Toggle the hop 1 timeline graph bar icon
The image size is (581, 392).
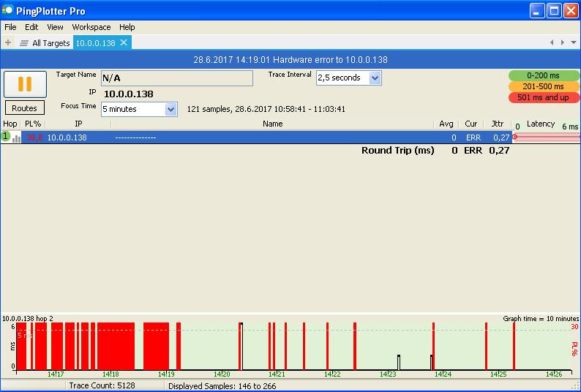pos(16,138)
